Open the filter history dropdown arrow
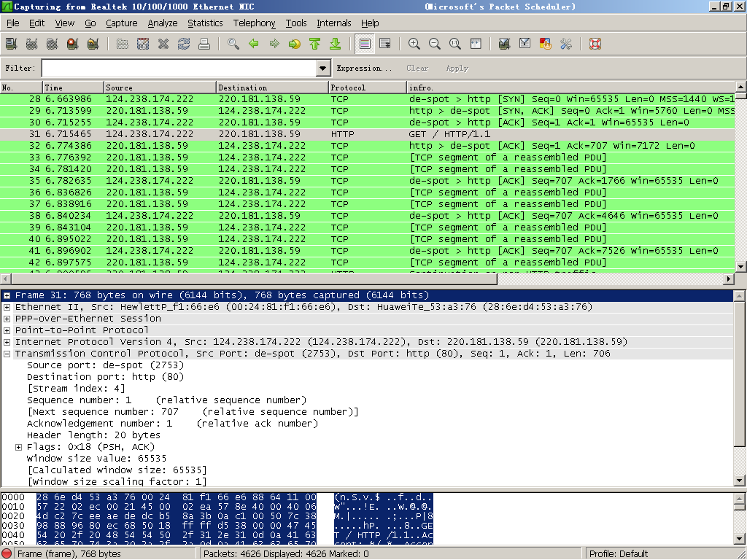The width and height of the screenshot is (747, 560). [x=323, y=68]
